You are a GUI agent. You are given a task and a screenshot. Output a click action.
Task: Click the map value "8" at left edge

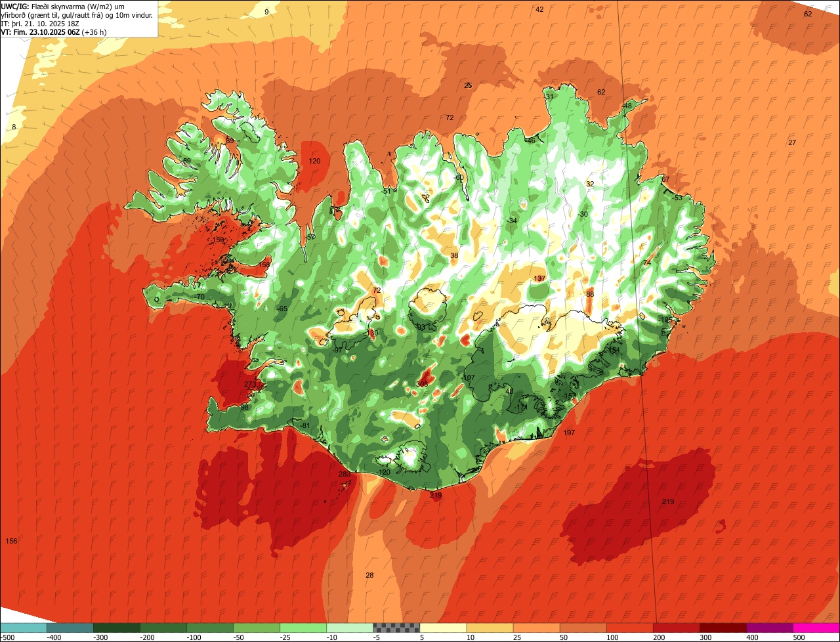coord(14,127)
